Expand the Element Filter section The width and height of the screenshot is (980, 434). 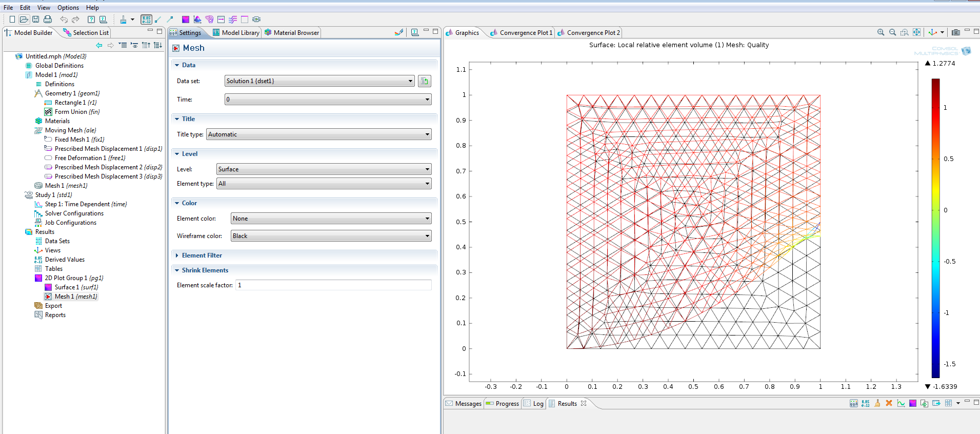click(x=177, y=255)
